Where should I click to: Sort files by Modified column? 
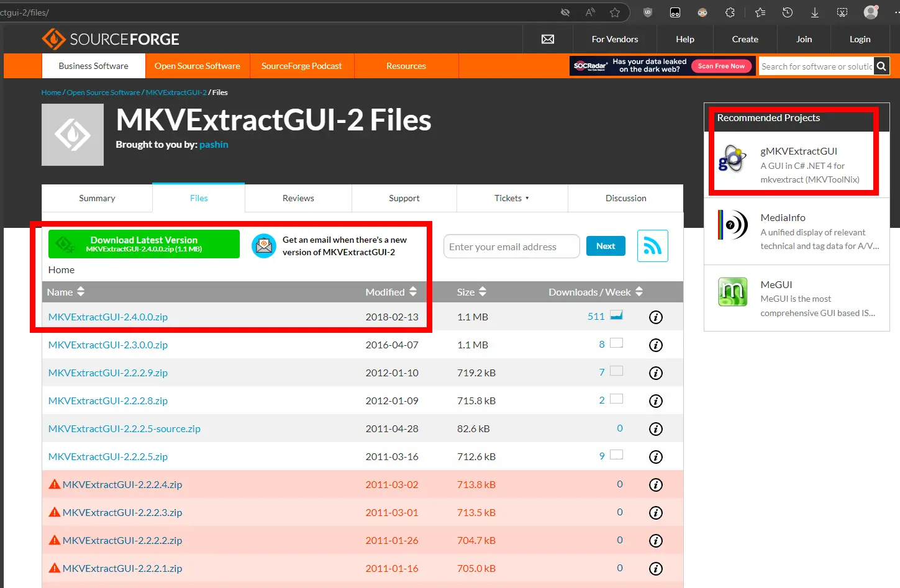pos(391,292)
